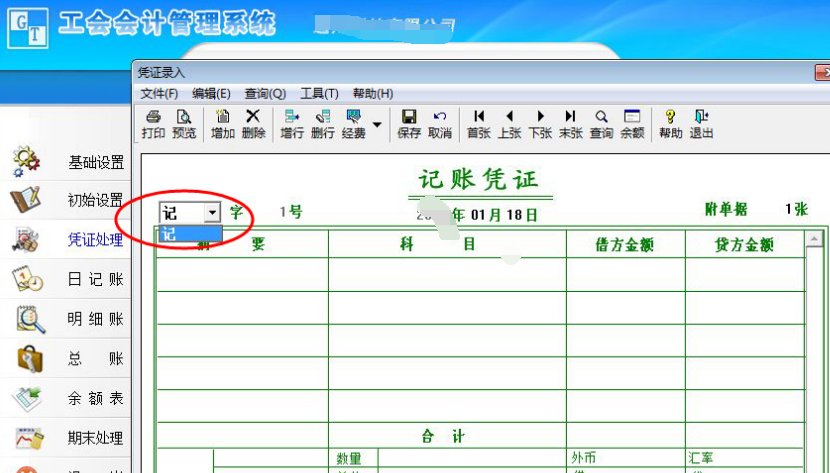Click first row under 贷方金额 column
The height and width of the screenshot is (473, 830).
[745, 274]
